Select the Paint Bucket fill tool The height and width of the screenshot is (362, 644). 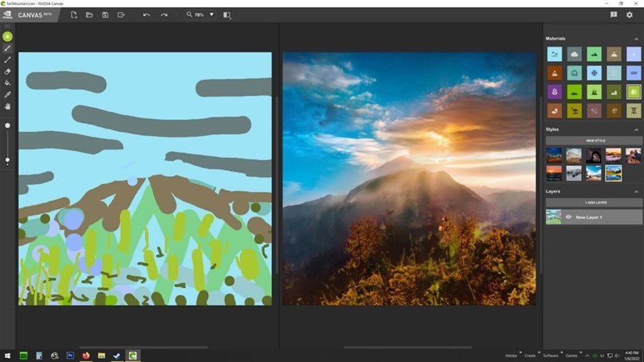[8, 82]
